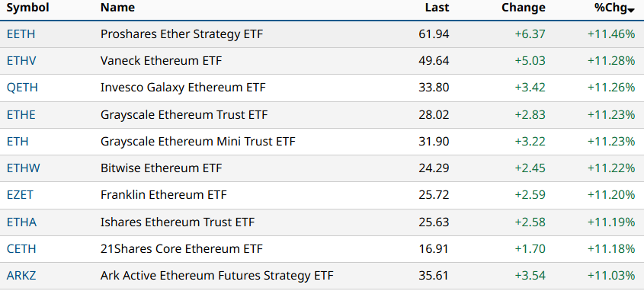644x291 pixels.
Task: Sort by Last price column header
Action: pyautogui.click(x=437, y=8)
